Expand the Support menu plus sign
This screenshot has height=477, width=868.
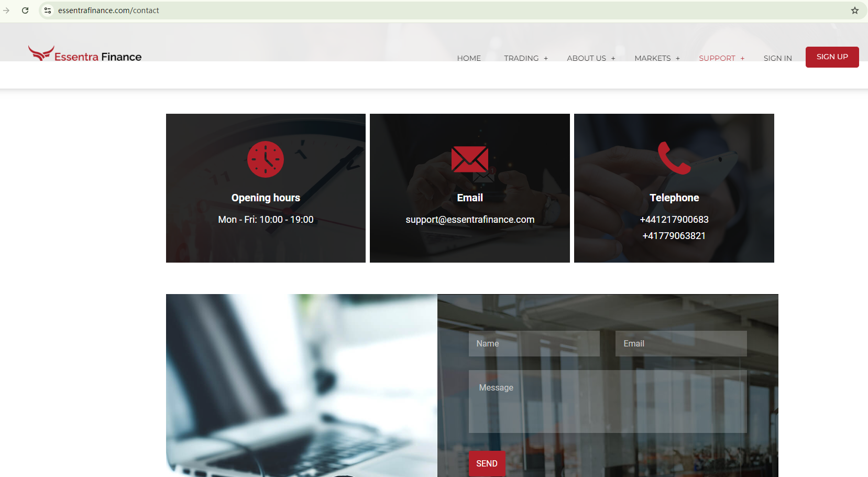coord(742,59)
